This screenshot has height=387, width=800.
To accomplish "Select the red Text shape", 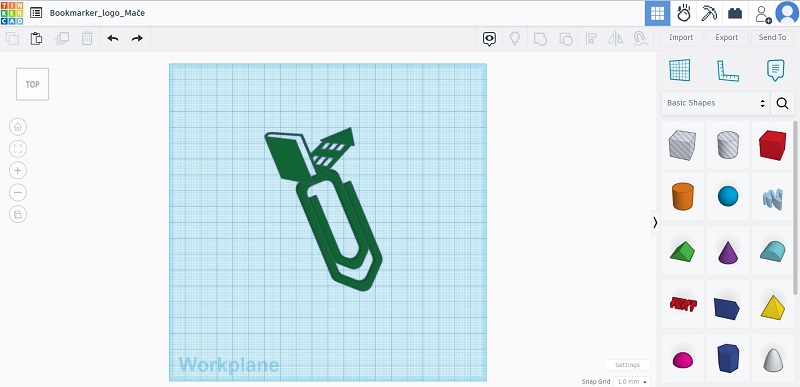I will click(683, 304).
